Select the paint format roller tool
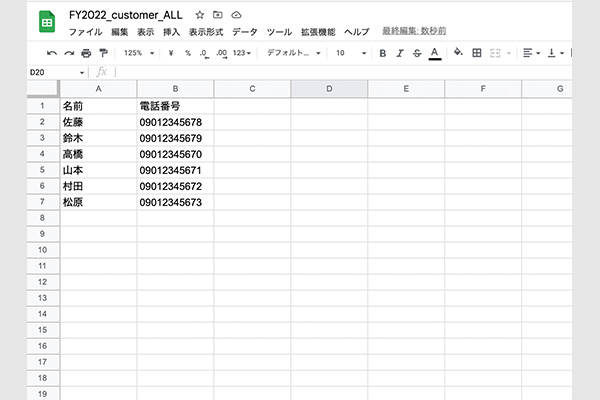The width and height of the screenshot is (600, 400). tap(102, 53)
